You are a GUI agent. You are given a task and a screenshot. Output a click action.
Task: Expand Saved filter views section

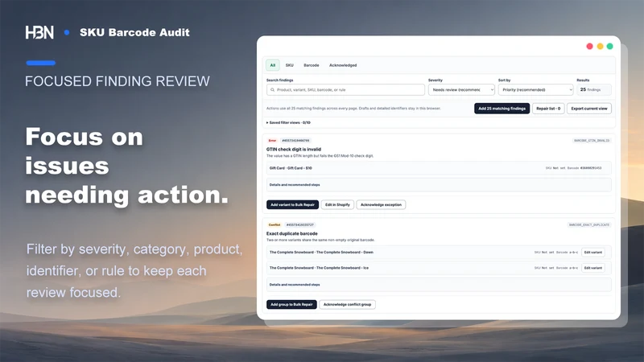click(x=288, y=122)
